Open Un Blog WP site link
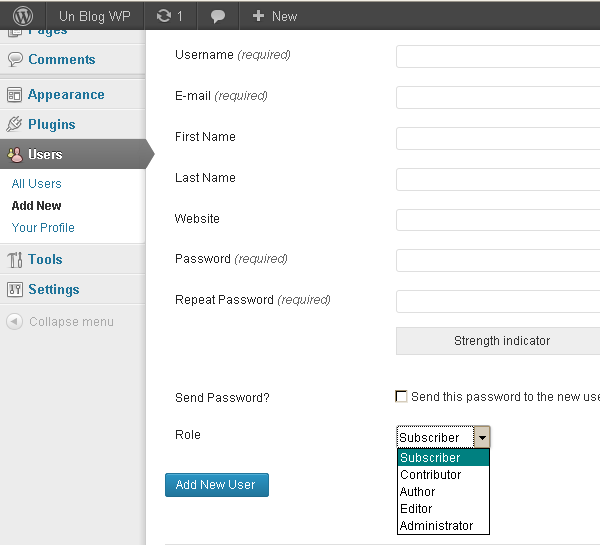 (x=95, y=16)
